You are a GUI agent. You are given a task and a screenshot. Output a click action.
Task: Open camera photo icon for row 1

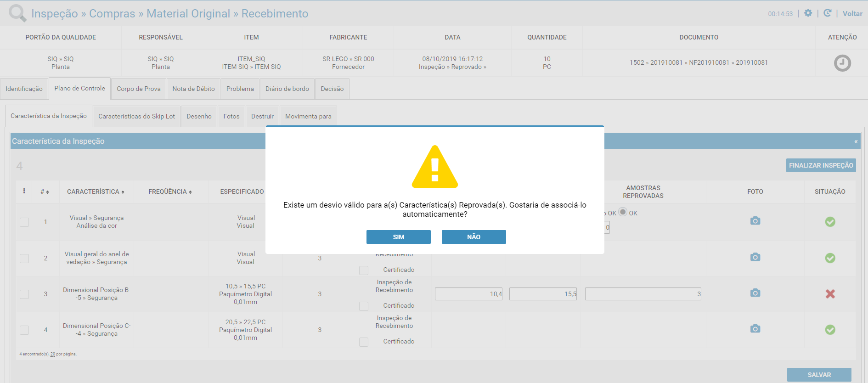point(755,221)
